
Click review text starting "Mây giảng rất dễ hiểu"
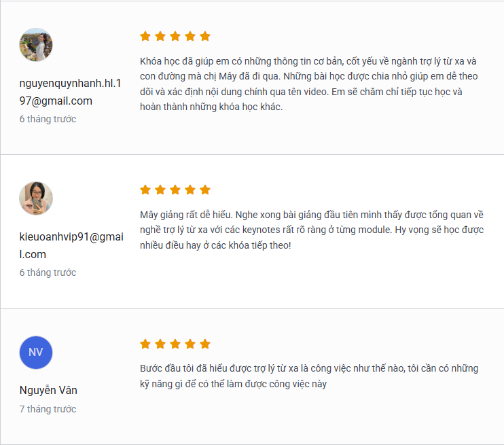pos(311,230)
